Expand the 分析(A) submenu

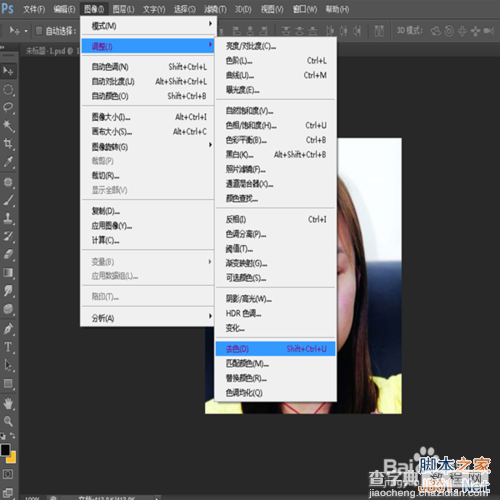pyautogui.click(x=149, y=318)
